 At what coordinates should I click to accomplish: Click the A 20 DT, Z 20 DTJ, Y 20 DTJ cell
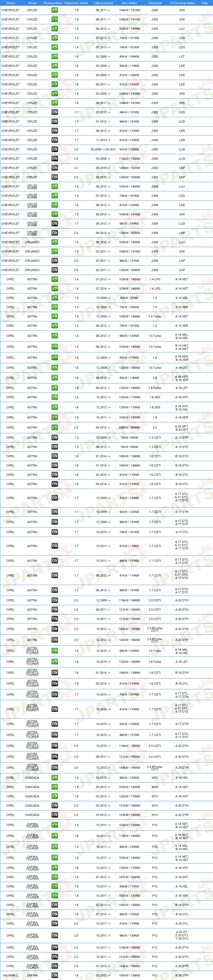[182, 936]
